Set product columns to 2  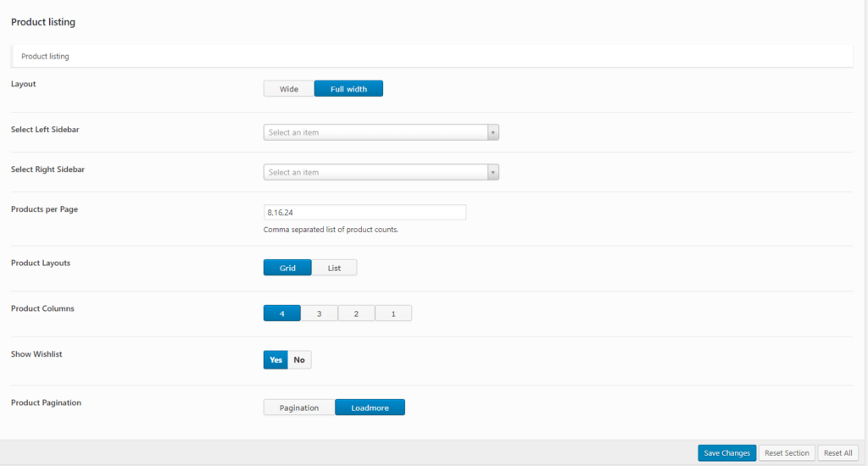coord(357,313)
